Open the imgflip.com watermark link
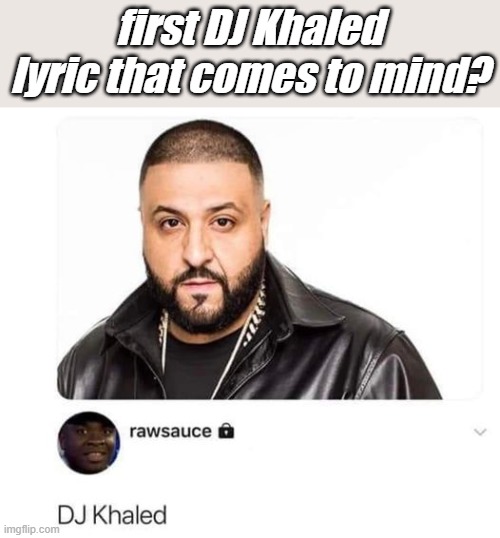 [30, 529]
